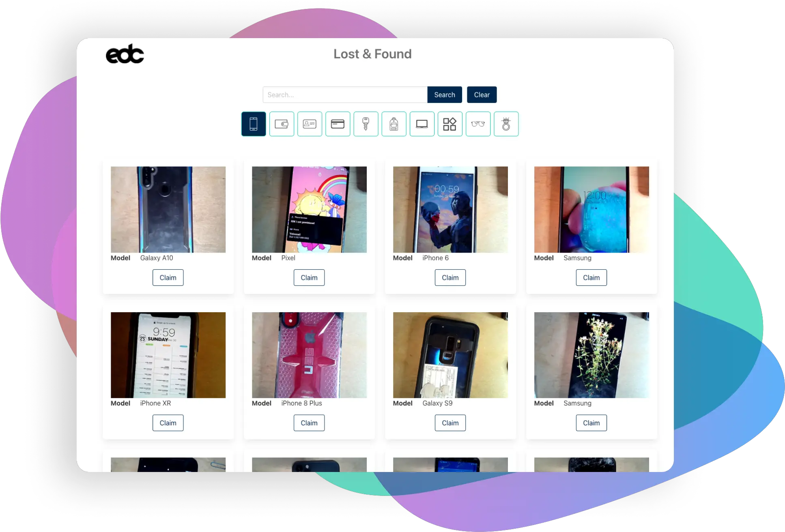
Task: Click Claim button for iPhone 6
Action: click(450, 277)
